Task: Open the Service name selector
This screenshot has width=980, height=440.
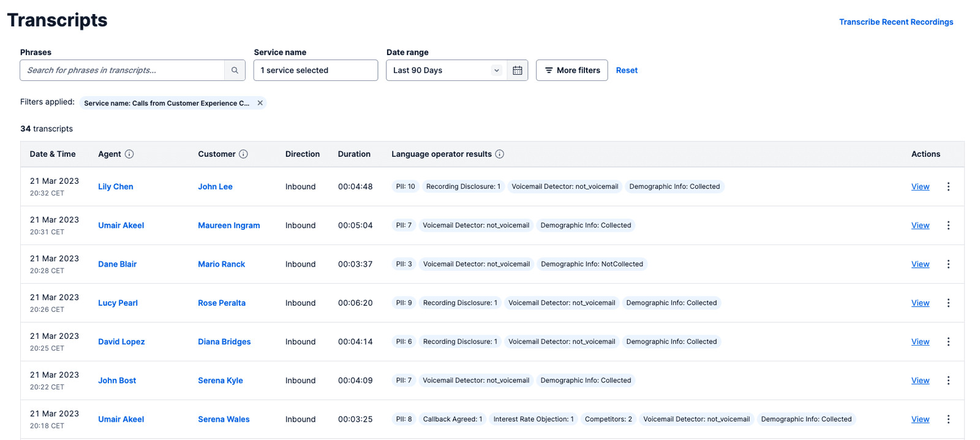Action: [315, 70]
